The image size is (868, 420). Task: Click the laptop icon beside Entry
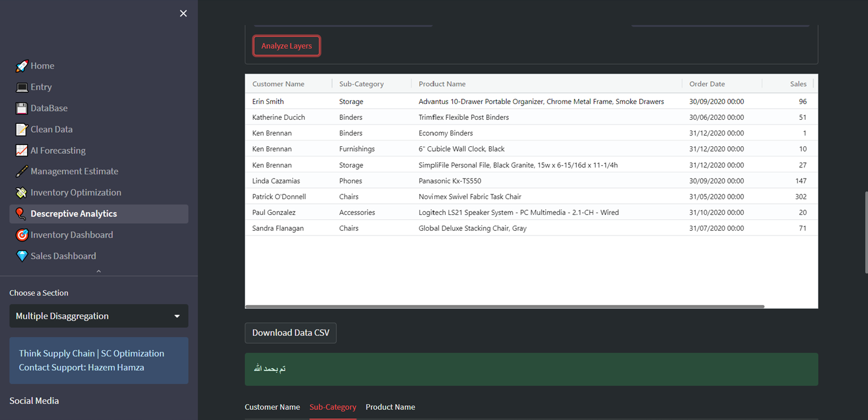coord(22,87)
